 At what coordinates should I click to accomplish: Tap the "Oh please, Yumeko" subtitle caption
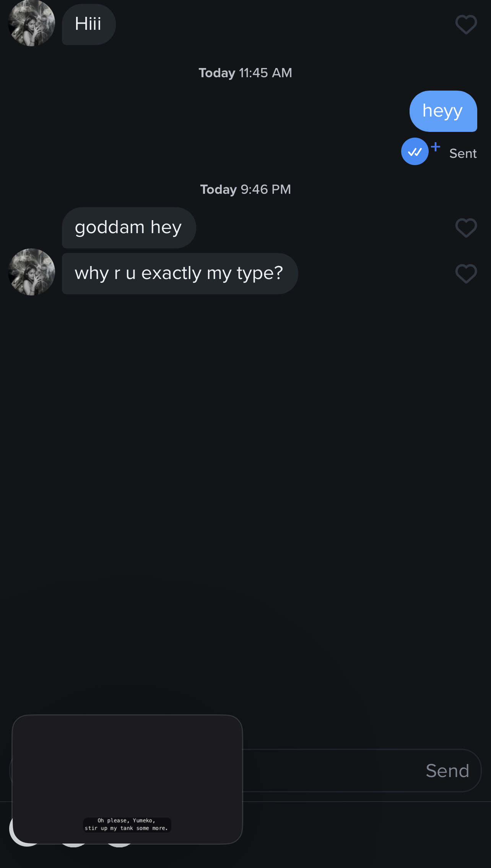coord(127,824)
